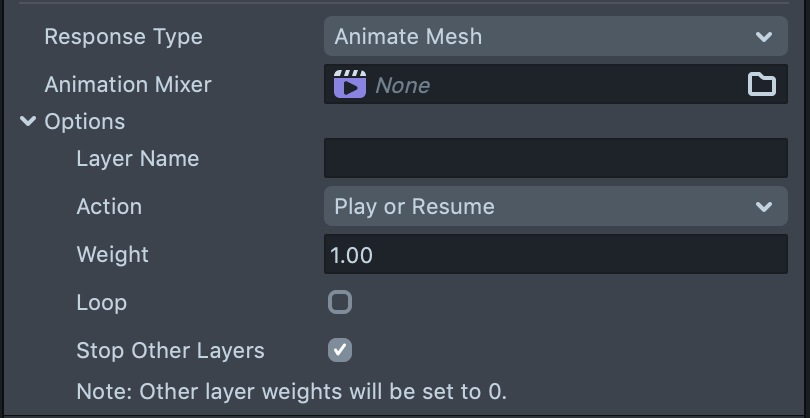The height and width of the screenshot is (418, 810).
Task: Click the Weight value field showing 1.00
Action: (555, 255)
